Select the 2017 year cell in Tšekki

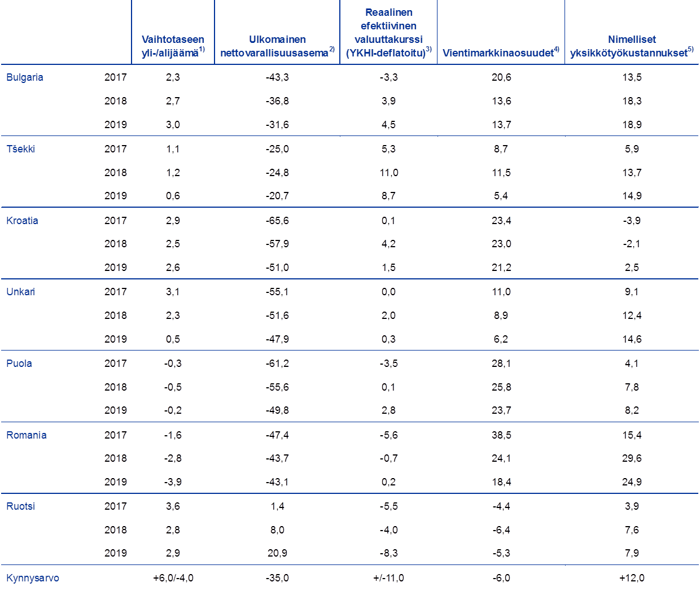coord(116,149)
